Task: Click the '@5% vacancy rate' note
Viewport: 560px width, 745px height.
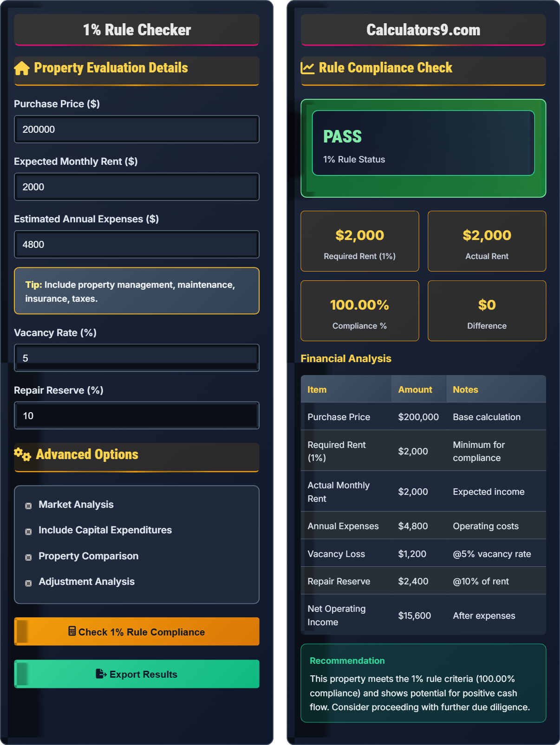Action: pyautogui.click(x=492, y=554)
